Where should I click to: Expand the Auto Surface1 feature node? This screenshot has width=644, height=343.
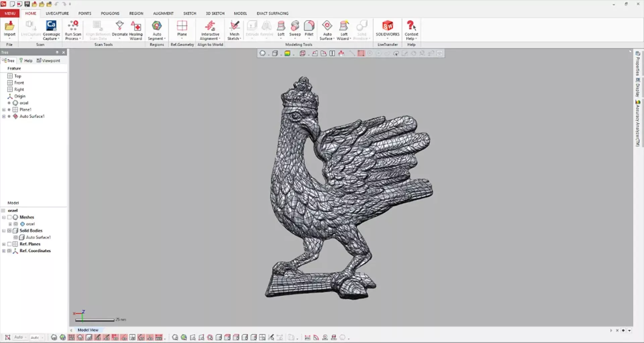click(x=4, y=117)
